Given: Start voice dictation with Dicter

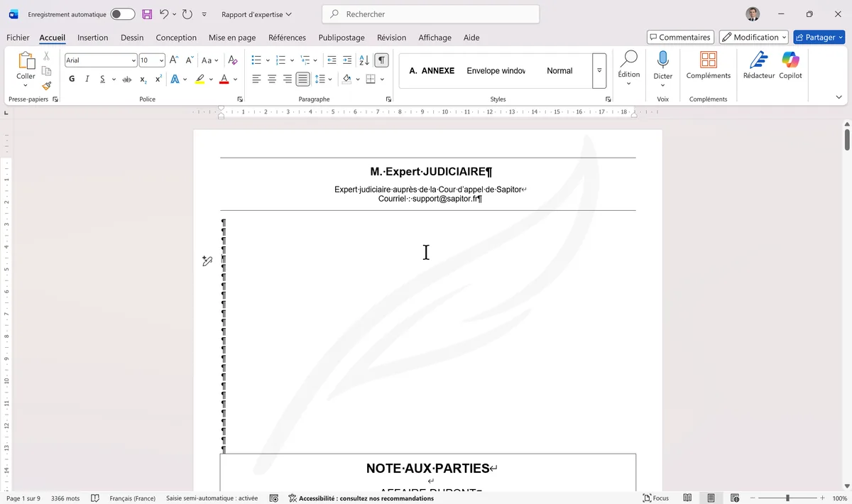Looking at the screenshot, I should coord(662,67).
